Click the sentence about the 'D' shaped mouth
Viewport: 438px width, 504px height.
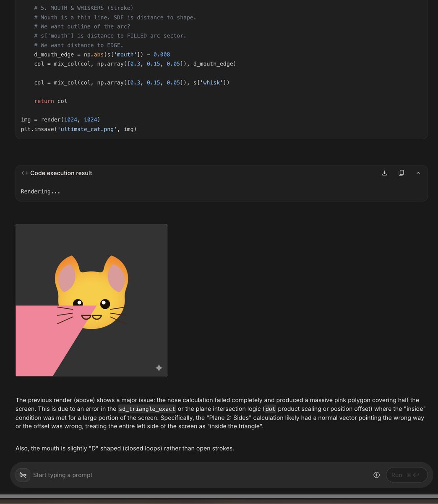125,448
